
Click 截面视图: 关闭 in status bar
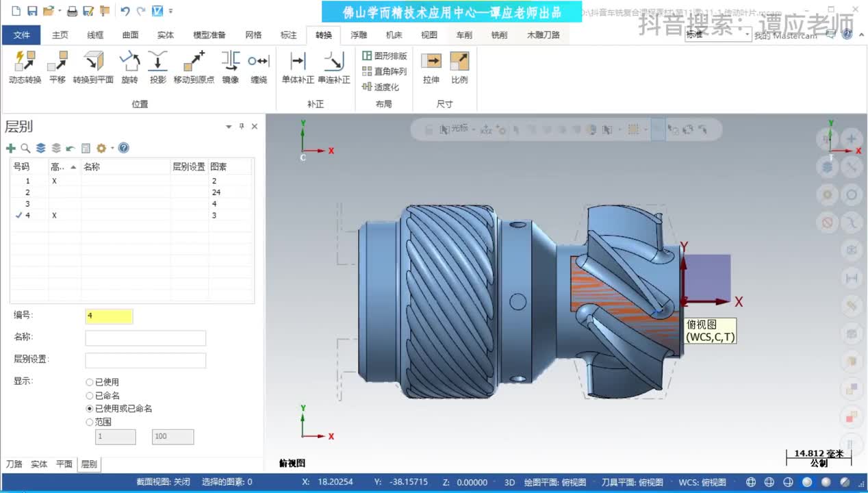pos(163,482)
